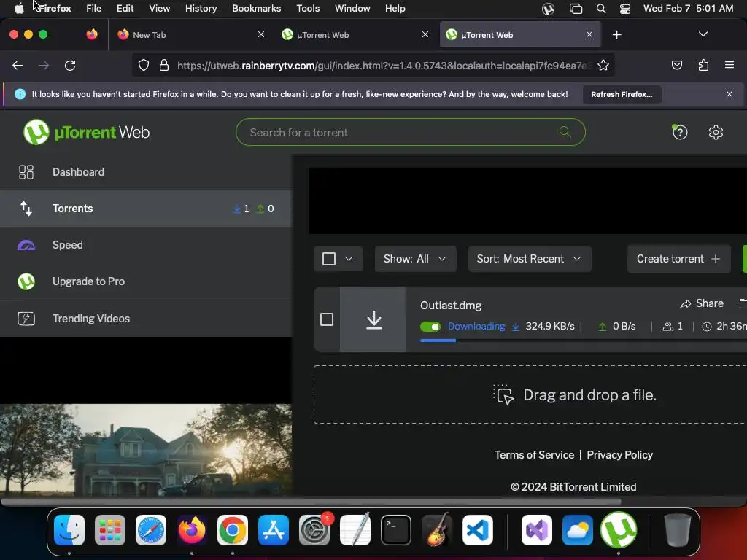Click the tracking protection shield icon

tap(144, 65)
